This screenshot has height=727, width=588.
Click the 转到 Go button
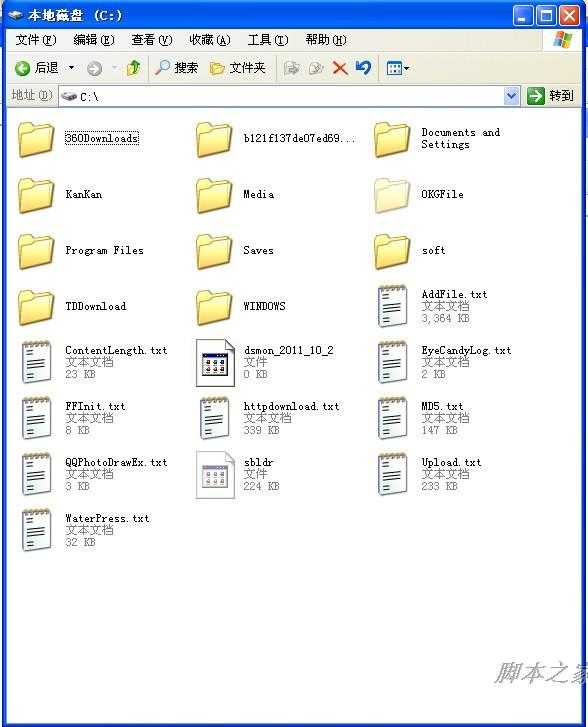551,96
